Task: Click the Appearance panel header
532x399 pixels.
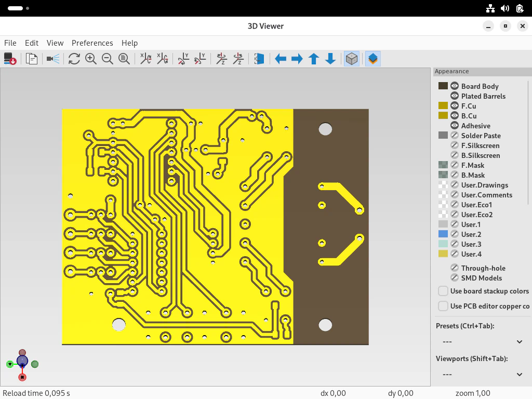Action: pyautogui.click(x=483, y=71)
